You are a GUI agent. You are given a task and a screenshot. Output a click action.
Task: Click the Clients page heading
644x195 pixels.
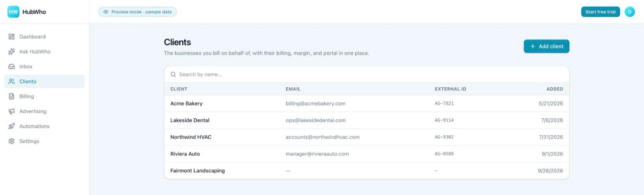click(177, 42)
